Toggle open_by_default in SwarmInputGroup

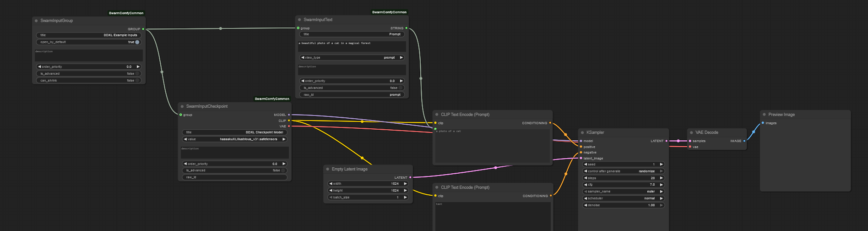tap(89, 42)
